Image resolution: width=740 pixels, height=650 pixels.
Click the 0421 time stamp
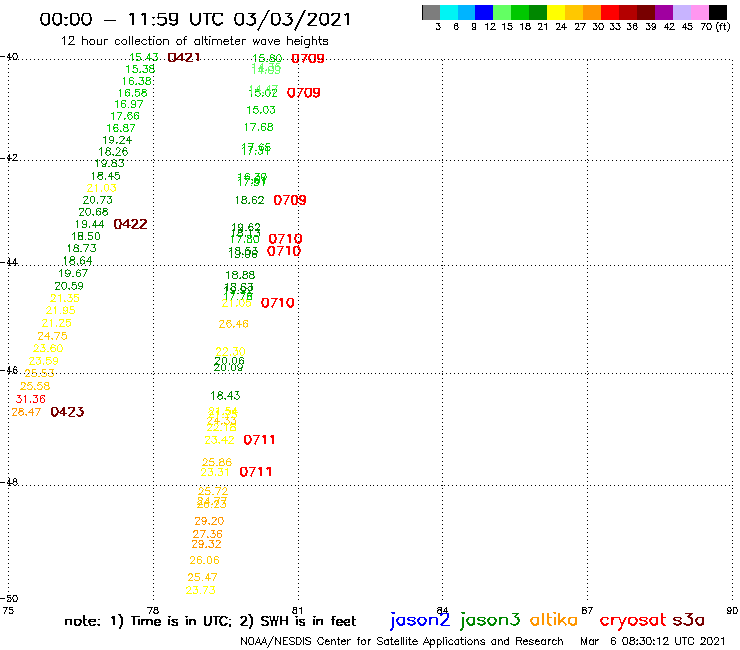point(184,58)
